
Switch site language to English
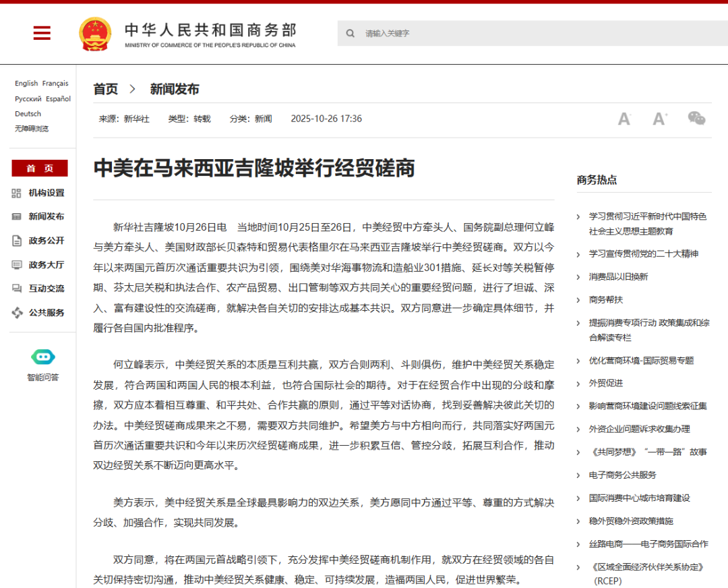pos(25,83)
